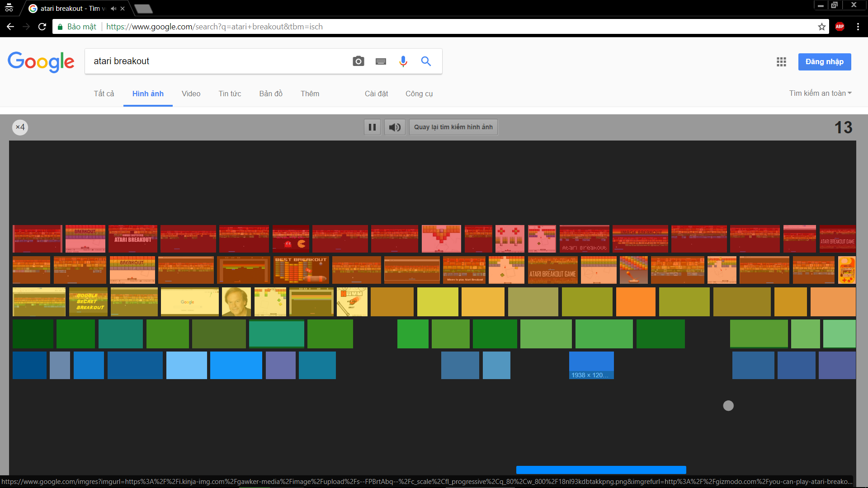Click the blue paddle bar
This screenshot has height=488, width=868.
tap(601, 469)
